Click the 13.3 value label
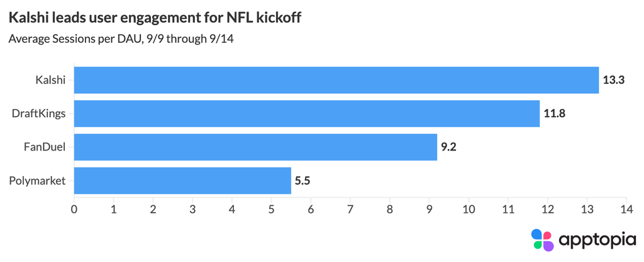Image resolution: width=644 pixels, height=262 pixels. pyautogui.click(x=614, y=80)
